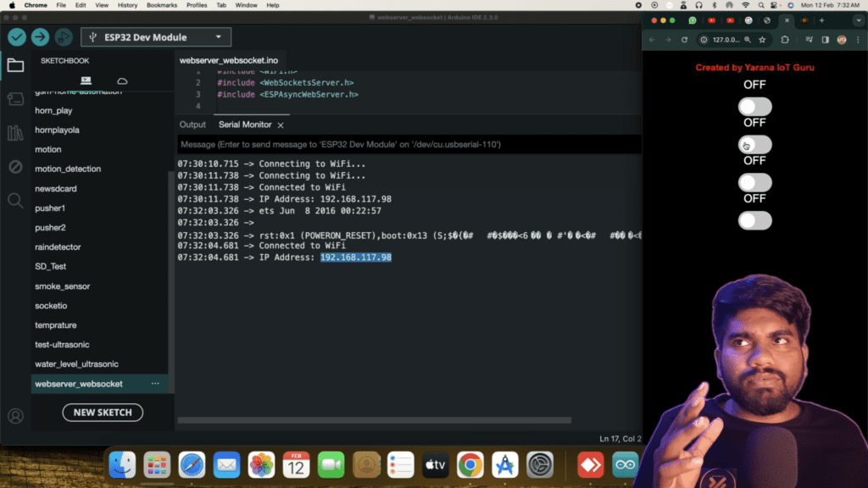Screen dimensions: 868x488
Task: Click the serial monitor horizontal scrollbar
Action: pos(374,420)
